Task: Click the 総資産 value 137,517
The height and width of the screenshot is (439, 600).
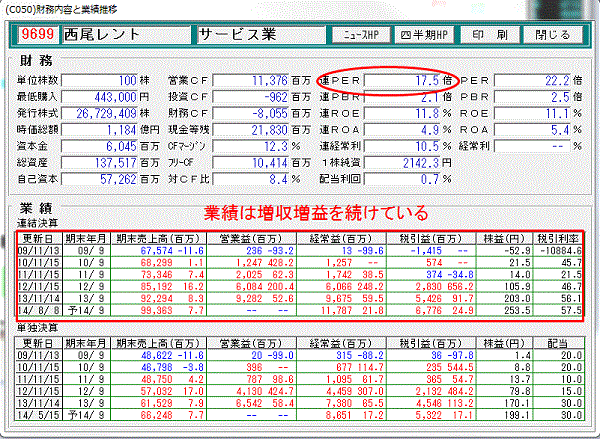Action: point(99,163)
